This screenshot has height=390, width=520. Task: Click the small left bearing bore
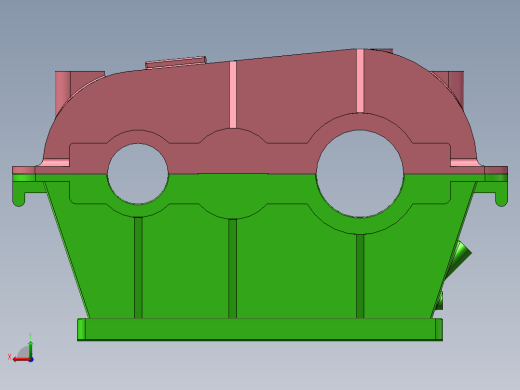tap(138, 174)
